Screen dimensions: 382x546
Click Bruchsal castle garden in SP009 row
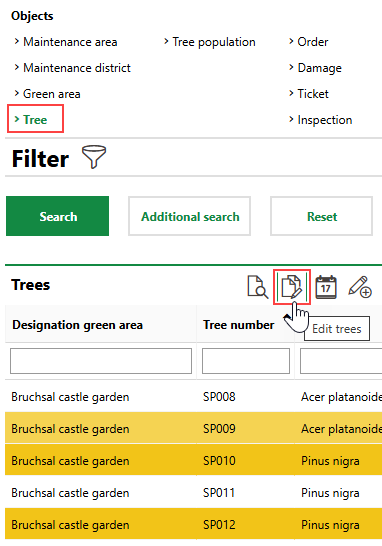pos(70,429)
